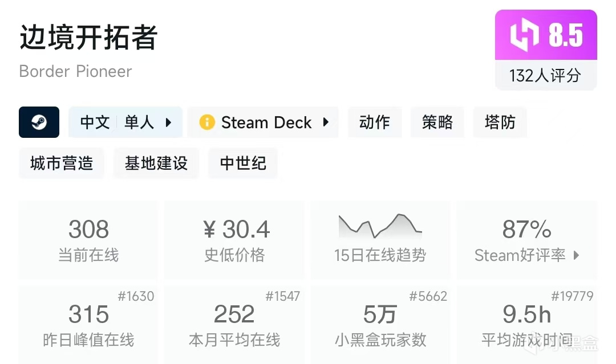Click the Xiaoheihe logo in rating badge
Screen dimensions: 616x364
tap(524, 35)
